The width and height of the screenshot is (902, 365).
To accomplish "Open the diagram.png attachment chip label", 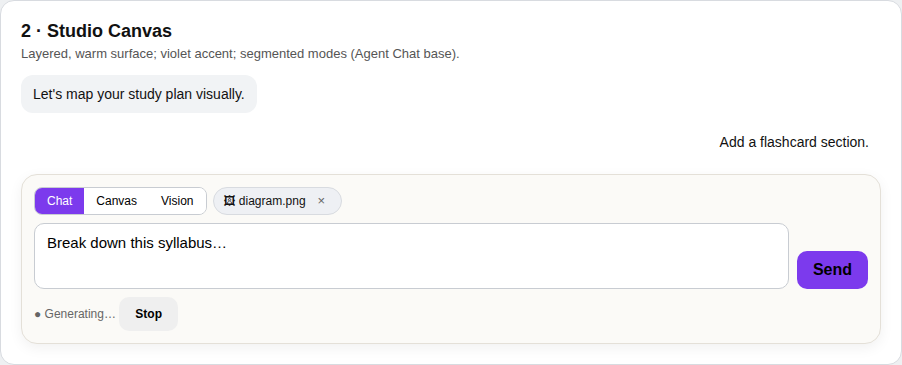I will (272, 201).
